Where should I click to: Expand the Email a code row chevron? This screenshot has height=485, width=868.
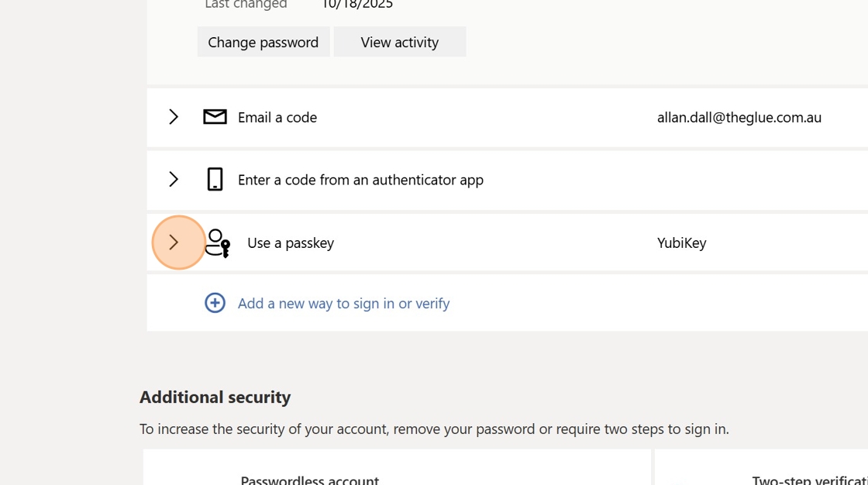tap(174, 117)
